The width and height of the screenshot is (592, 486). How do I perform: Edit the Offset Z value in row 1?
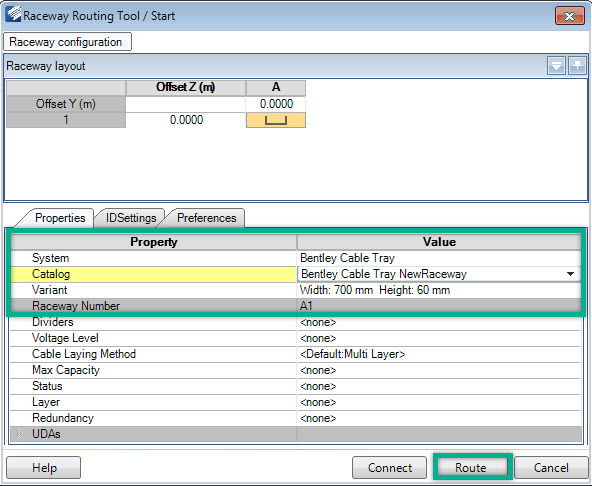(x=186, y=120)
